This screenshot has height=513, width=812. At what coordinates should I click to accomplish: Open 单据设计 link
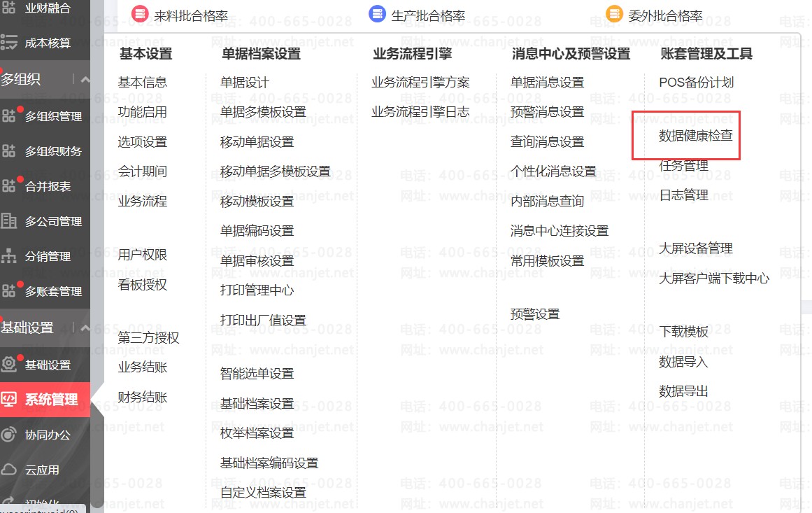click(x=244, y=83)
